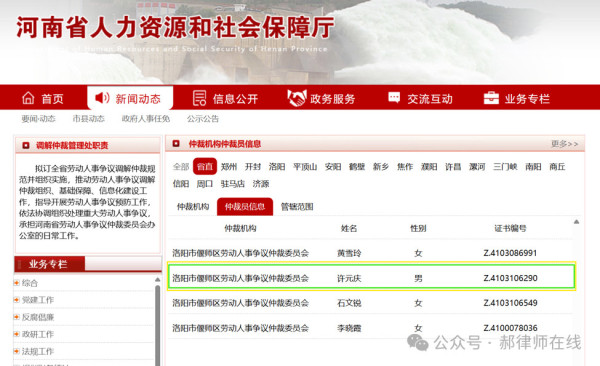Filter arbitrators by 开封
This screenshot has width=600, height=366.
pos(253,167)
